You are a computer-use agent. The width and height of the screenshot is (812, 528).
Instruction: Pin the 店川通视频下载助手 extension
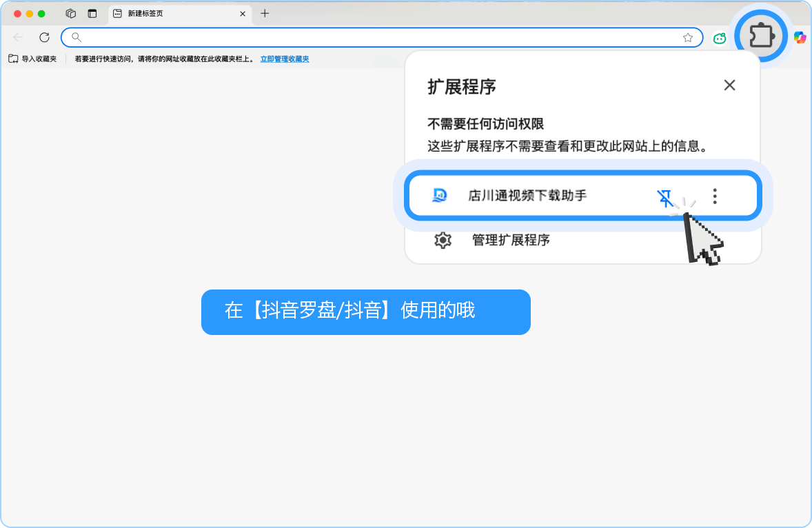(665, 197)
